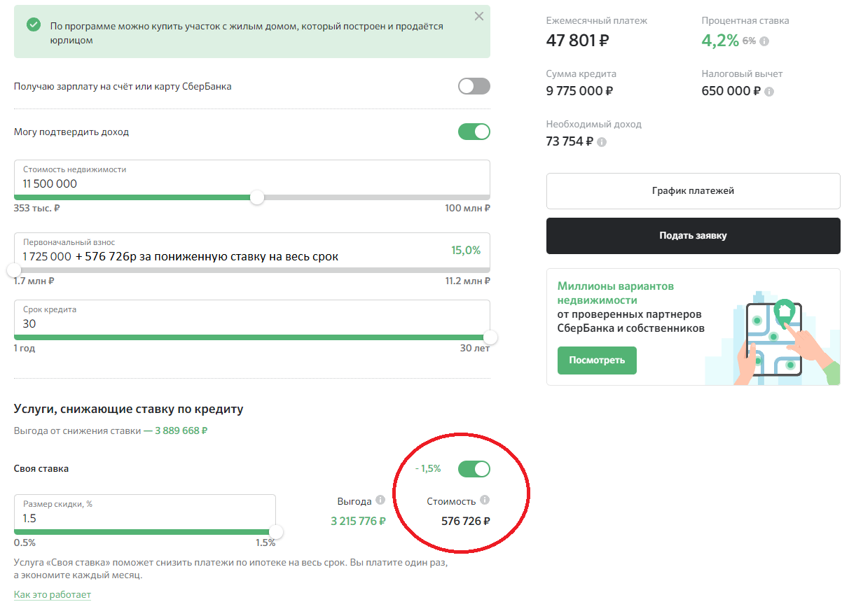The image size is (849, 616).
Task: Click info icon beside Стоимость label
Action: pos(485,500)
